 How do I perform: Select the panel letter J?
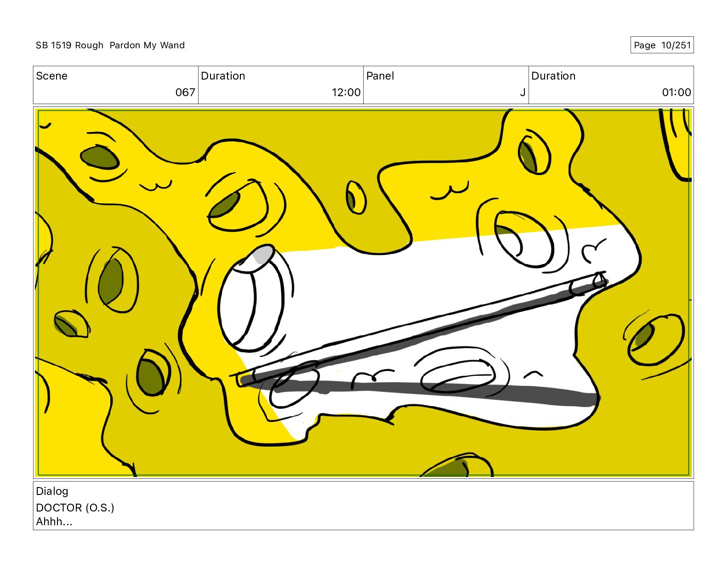pos(523,92)
